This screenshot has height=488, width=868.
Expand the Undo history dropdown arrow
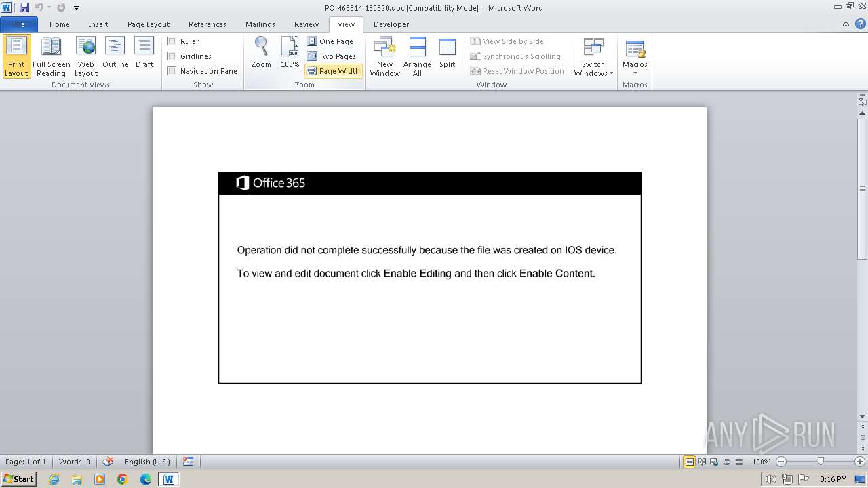click(49, 8)
